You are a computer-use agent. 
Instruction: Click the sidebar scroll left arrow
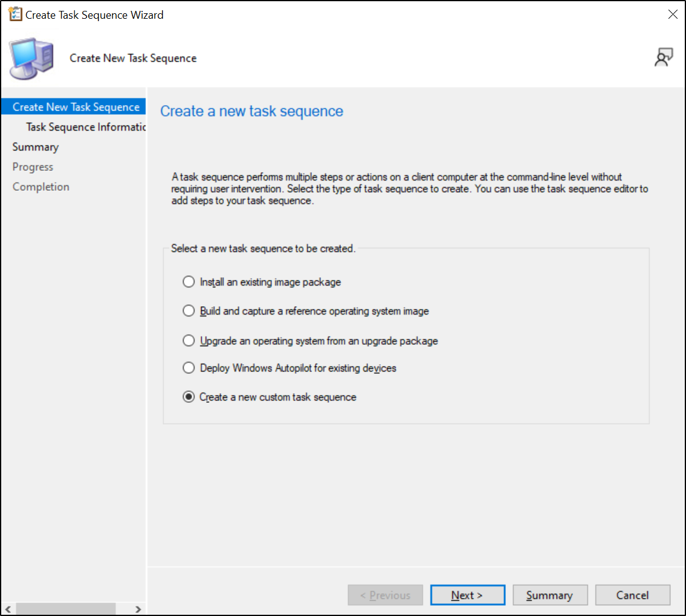[8, 609]
